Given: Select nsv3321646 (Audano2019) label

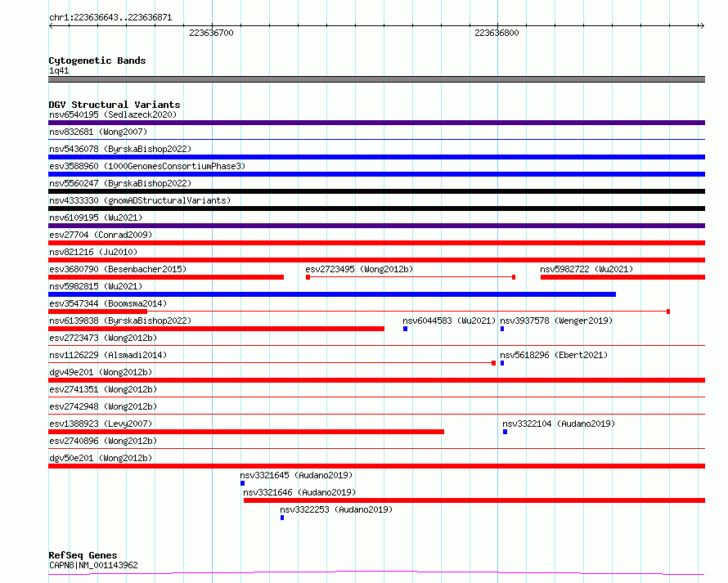Looking at the screenshot, I should 299,492.
